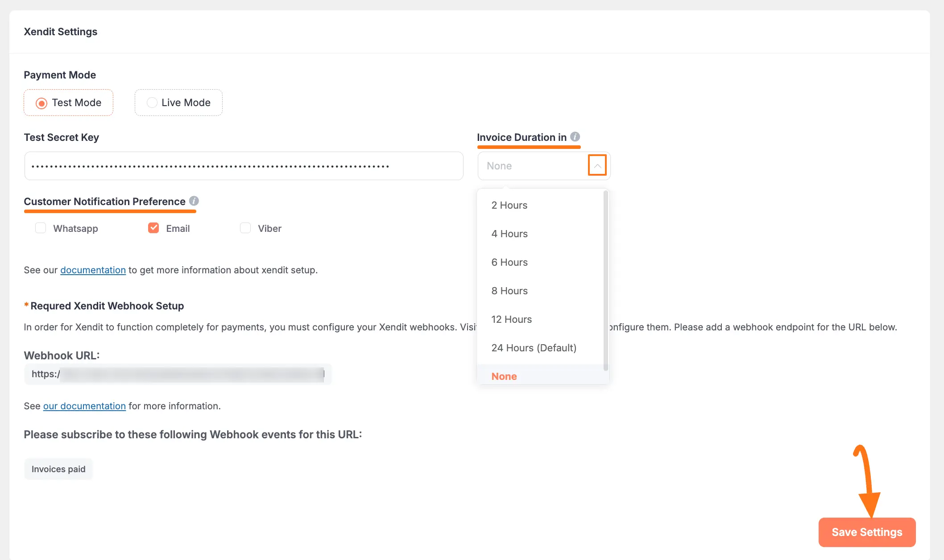Enable Whatsapp notifications
The image size is (944, 560).
(41, 228)
